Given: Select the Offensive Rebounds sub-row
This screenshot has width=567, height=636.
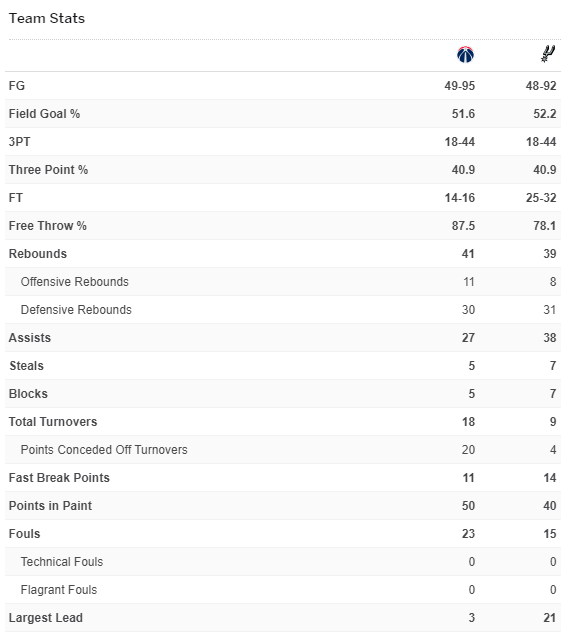Looking at the screenshot, I should point(283,281).
